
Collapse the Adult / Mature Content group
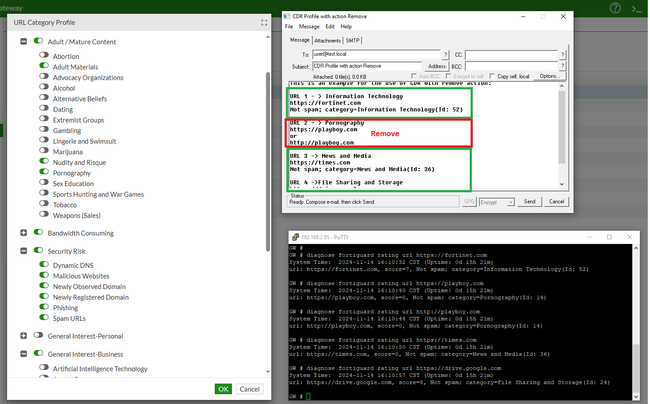click(x=24, y=42)
